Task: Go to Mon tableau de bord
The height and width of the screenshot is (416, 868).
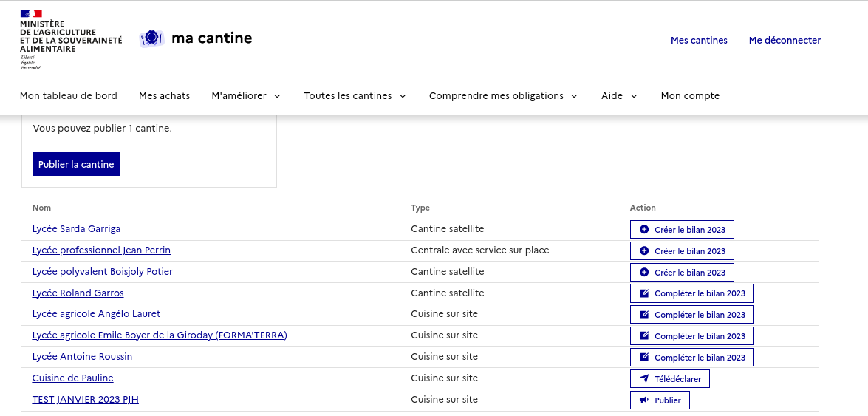Action: click(69, 96)
